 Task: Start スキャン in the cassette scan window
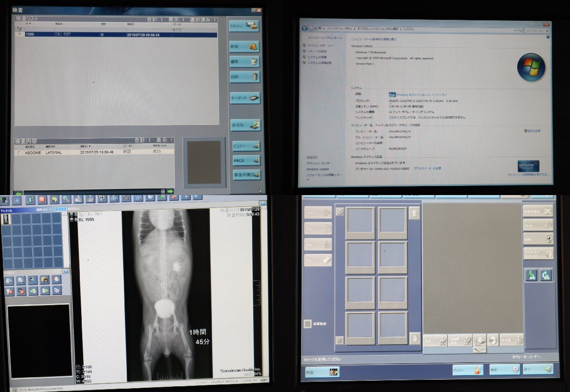point(318,213)
